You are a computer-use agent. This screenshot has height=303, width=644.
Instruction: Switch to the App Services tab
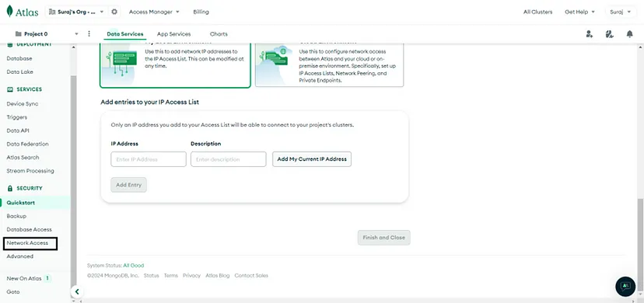173,34
